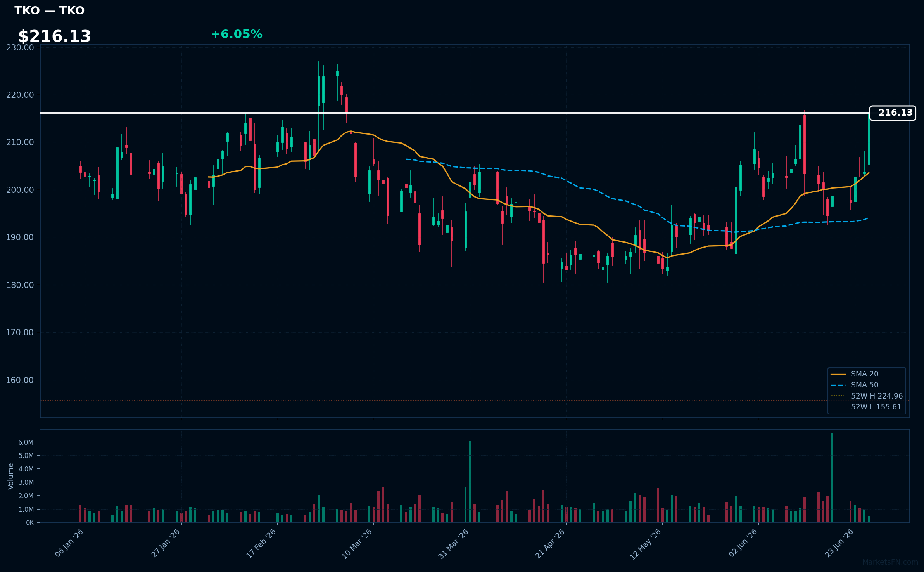The width and height of the screenshot is (924, 572).
Task: Click the 200.00 price axis label
Action: click(x=20, y=190)
